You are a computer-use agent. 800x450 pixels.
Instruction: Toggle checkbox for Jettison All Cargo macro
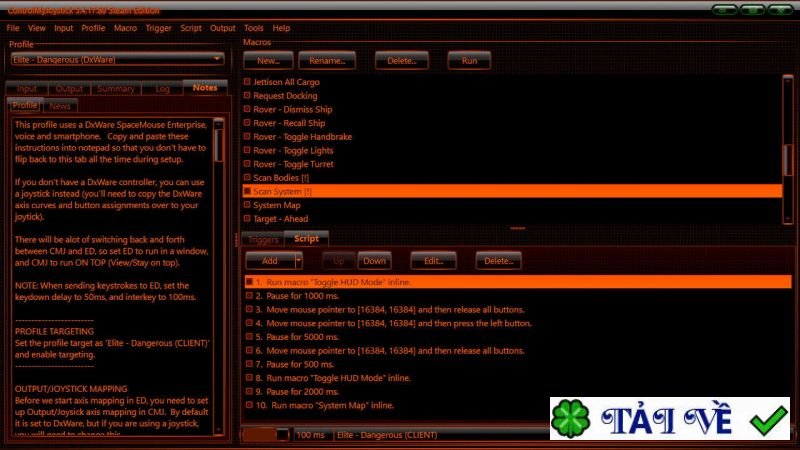point(247,82)
